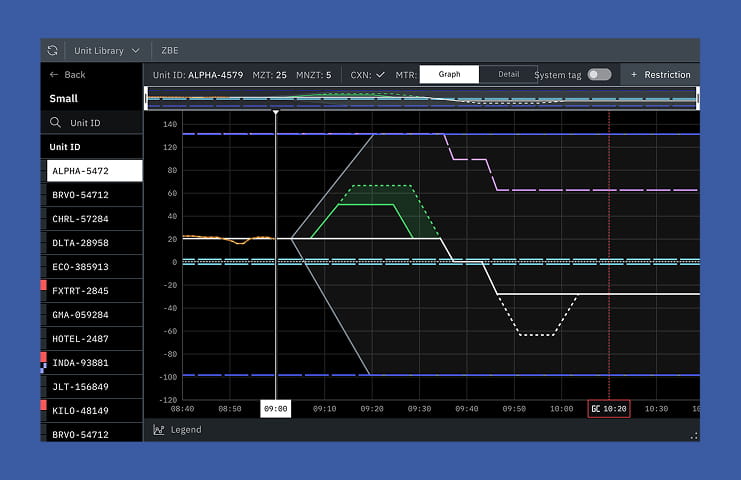Click the CXN checkmark icon
The width and height of the screenshot is (741, 480).
pyautogui.click(x=380, y=75)
